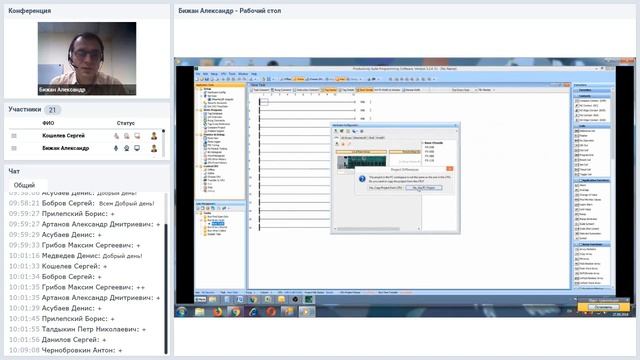Click the yellow screen-sharing stop button
This screenshot has width=640, height=360.
point(603,307)
